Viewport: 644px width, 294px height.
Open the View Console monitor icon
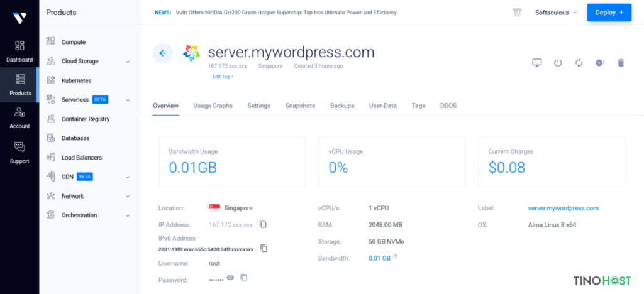click(537, 63)
